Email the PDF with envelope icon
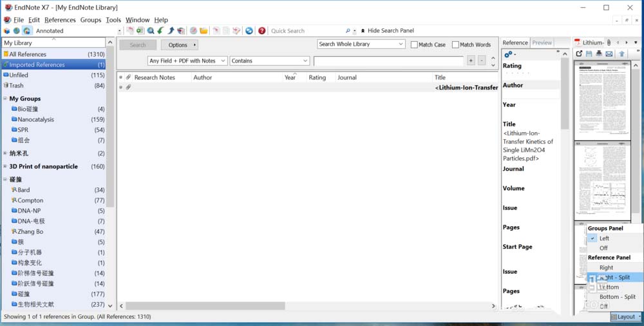644x326 pixels. pos(609,53)
